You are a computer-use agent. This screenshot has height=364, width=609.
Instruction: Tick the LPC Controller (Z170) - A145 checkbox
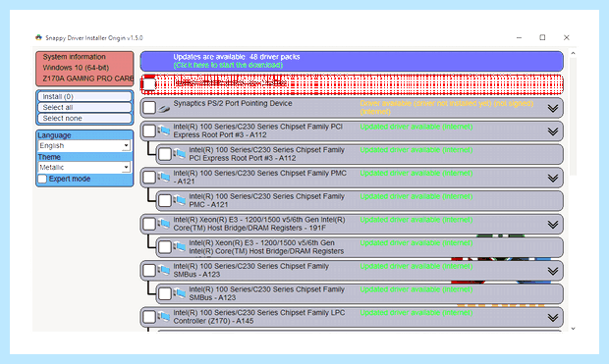[149, 317]
